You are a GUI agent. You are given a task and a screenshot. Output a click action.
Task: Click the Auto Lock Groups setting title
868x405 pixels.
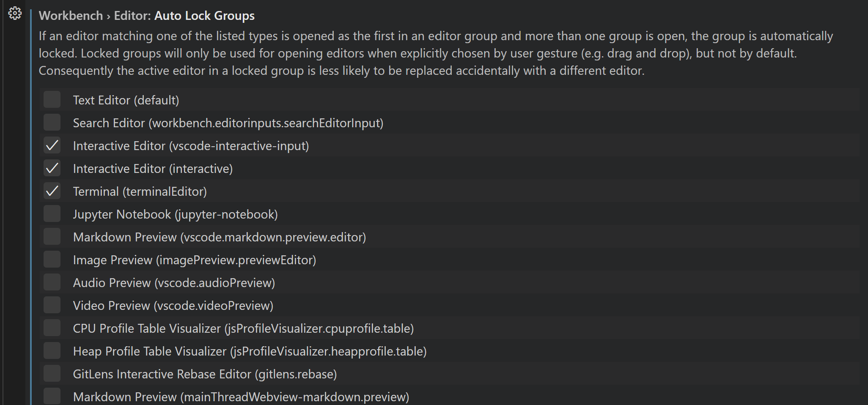[205, 16]
